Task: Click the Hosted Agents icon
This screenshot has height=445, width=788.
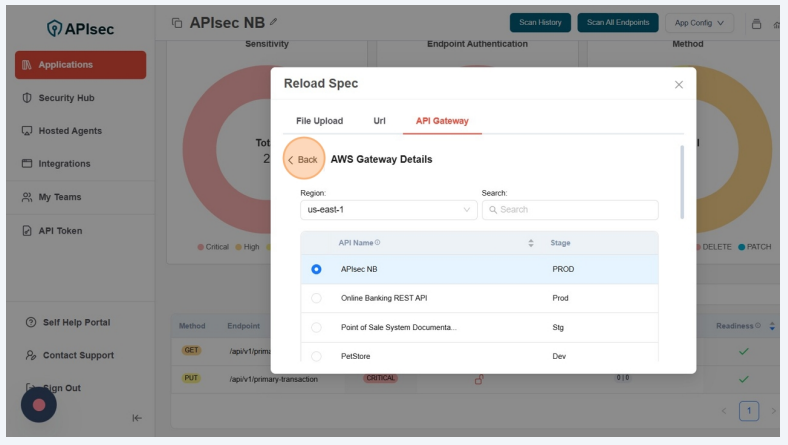Action: (x=27, y=131)
